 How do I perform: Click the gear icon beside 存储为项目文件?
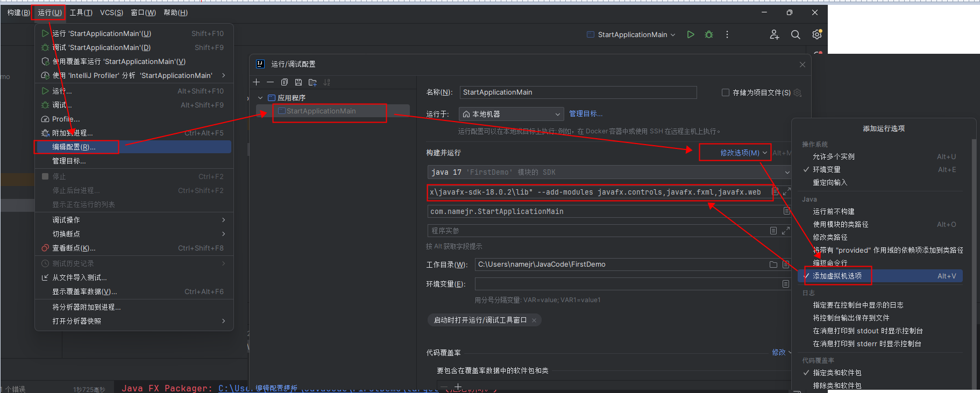click(798, 92)
